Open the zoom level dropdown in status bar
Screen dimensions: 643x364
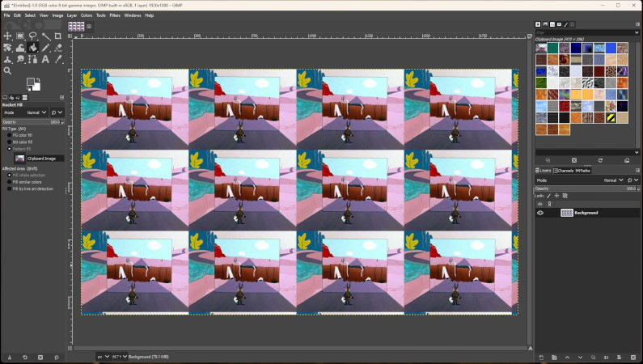[x=116, y=357]
